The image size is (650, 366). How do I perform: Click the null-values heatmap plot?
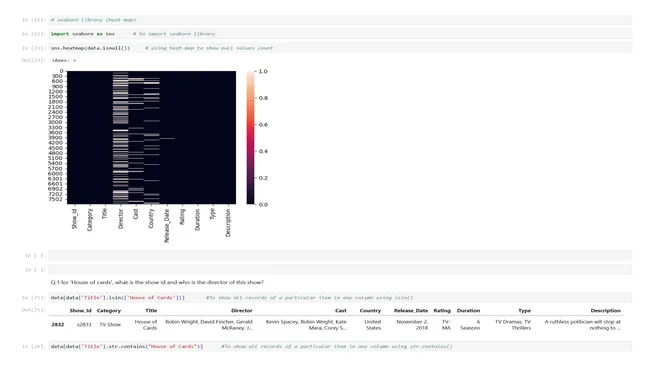point(151,138)
